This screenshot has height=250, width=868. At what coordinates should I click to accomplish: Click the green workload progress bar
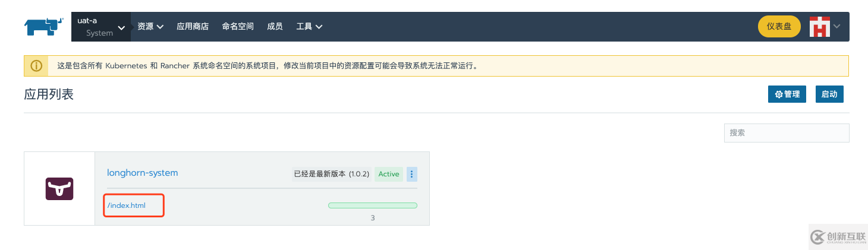click(x=373, y=205)
